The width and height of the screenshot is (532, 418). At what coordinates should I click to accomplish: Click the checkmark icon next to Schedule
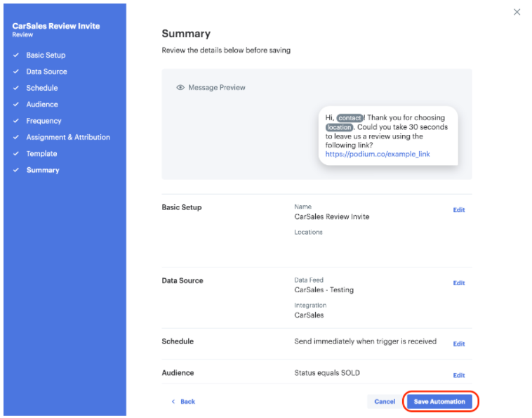[x=16, y=89]
